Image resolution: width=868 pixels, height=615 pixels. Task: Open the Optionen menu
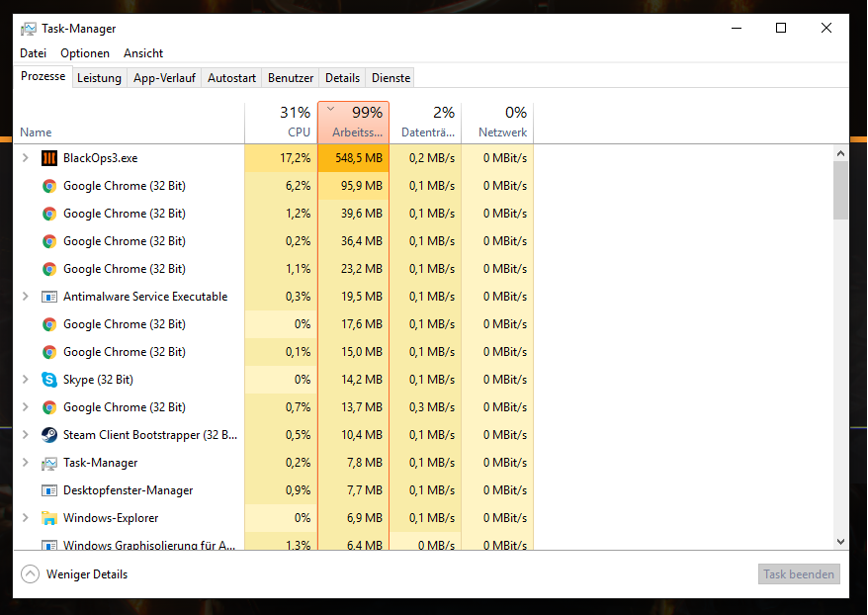tap(85, 53)
